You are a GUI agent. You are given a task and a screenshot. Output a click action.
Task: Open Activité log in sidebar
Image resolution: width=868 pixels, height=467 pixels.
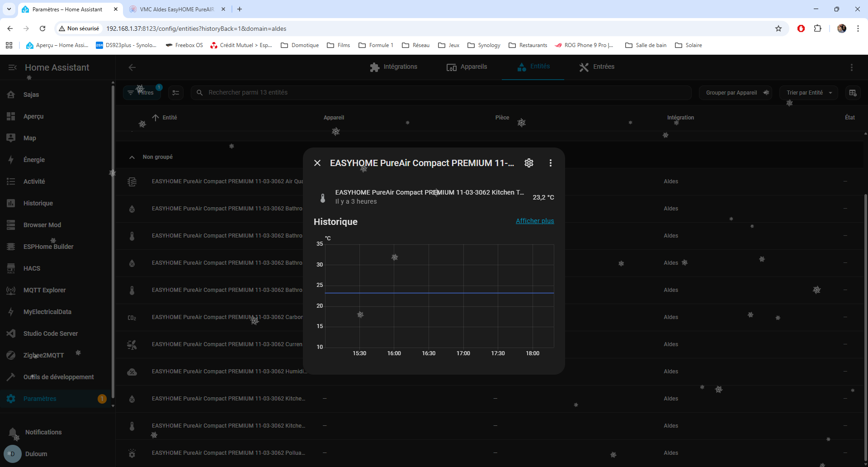point(56,181)
